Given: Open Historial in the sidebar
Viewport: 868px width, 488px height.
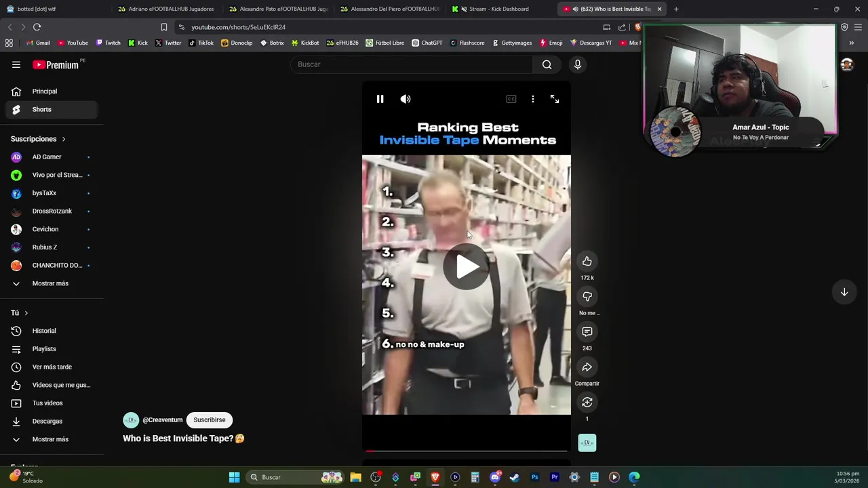Looking at the screenshot, I should (52, 331).
